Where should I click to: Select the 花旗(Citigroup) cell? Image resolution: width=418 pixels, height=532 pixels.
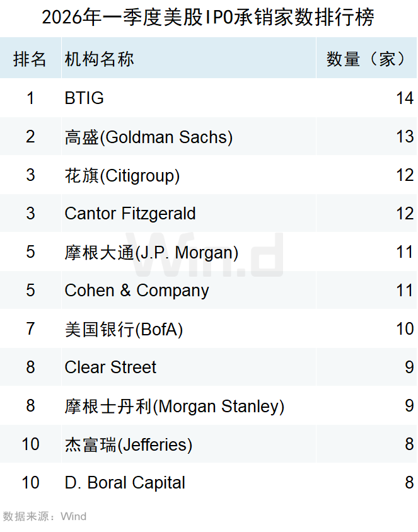122,175
